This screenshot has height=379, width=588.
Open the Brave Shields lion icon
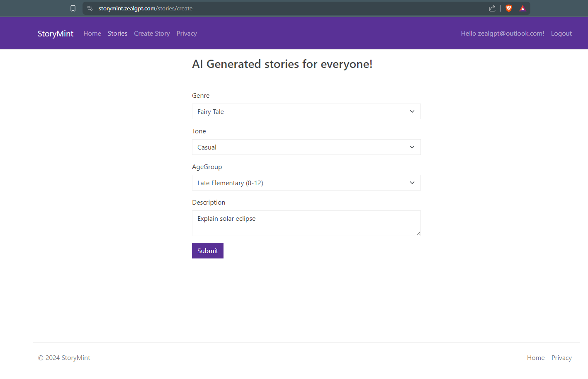point(509,8)
